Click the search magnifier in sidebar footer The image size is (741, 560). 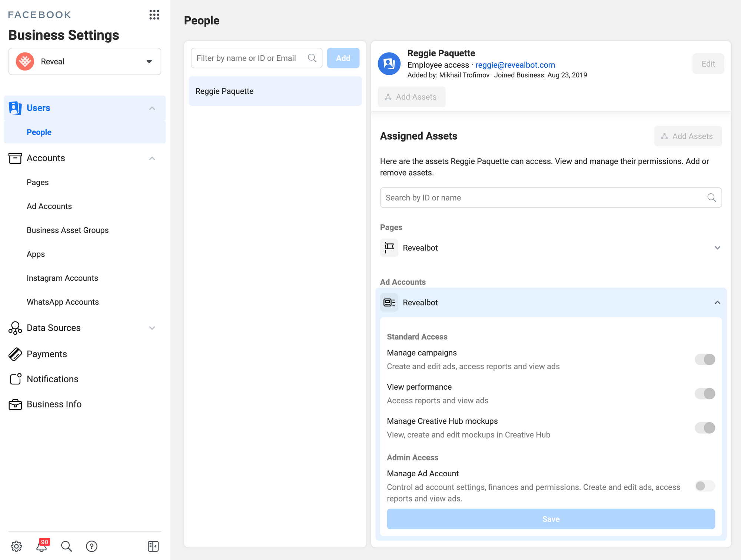pyautogui.click(x=67, y=546)
